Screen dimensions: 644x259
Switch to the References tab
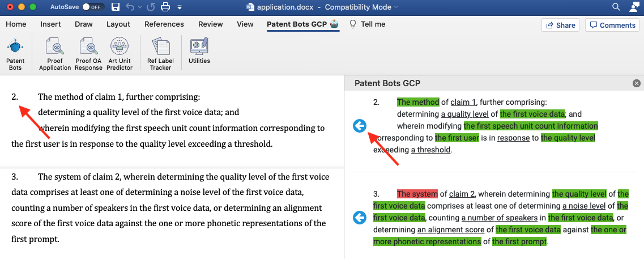(164, 24)
